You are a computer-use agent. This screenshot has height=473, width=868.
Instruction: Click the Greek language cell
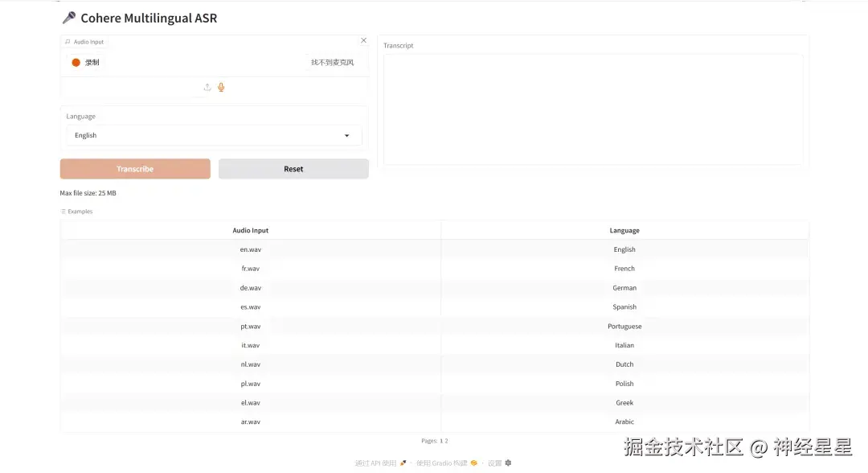[x=624, y=403]
